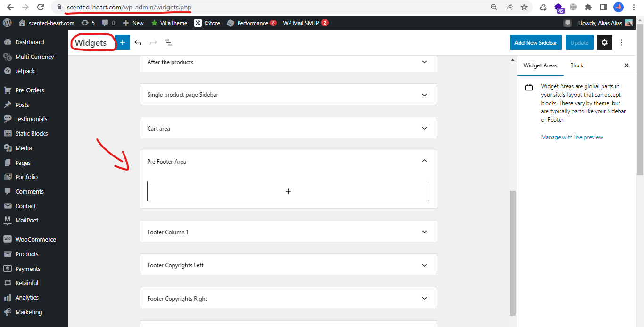Open Comments in the admin menu
Screen dimensions: 644x327
pyautogui.click(x=29, y=191)
